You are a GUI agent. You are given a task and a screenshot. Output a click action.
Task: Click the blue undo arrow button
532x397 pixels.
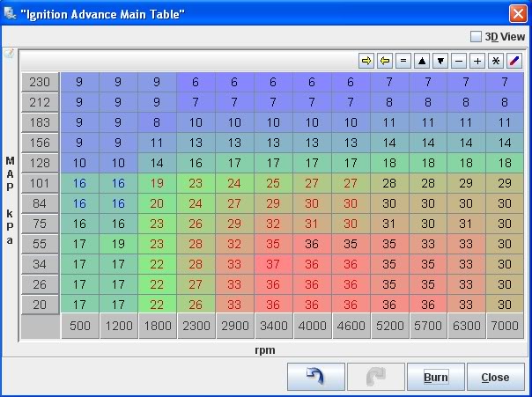316,377
